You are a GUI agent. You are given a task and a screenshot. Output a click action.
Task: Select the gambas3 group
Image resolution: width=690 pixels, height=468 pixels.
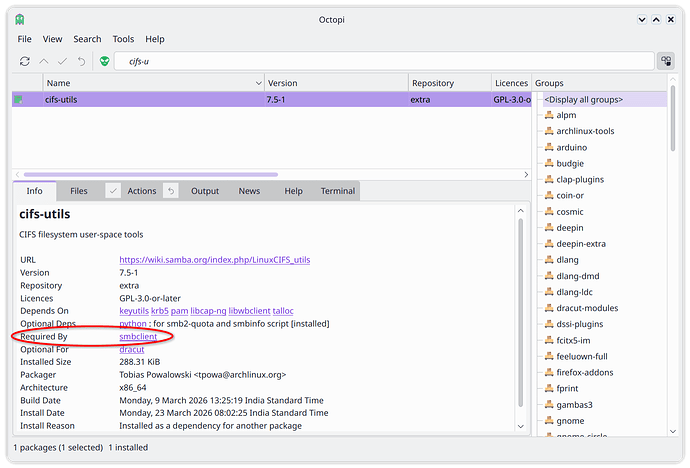click(x=574, y=405)
